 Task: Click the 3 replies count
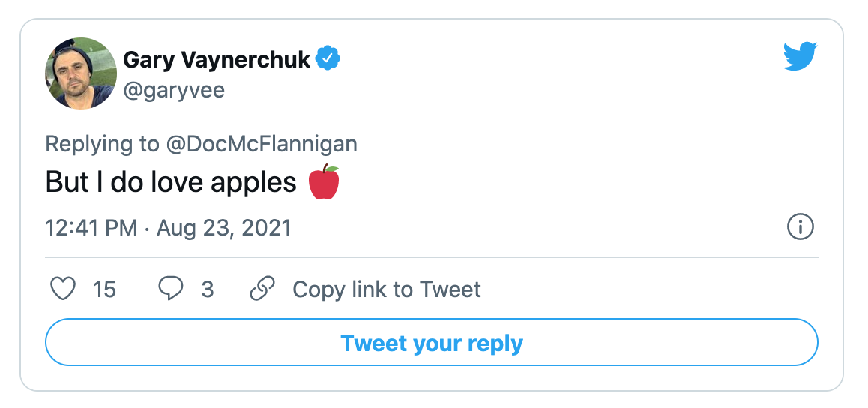pos(208,289)
